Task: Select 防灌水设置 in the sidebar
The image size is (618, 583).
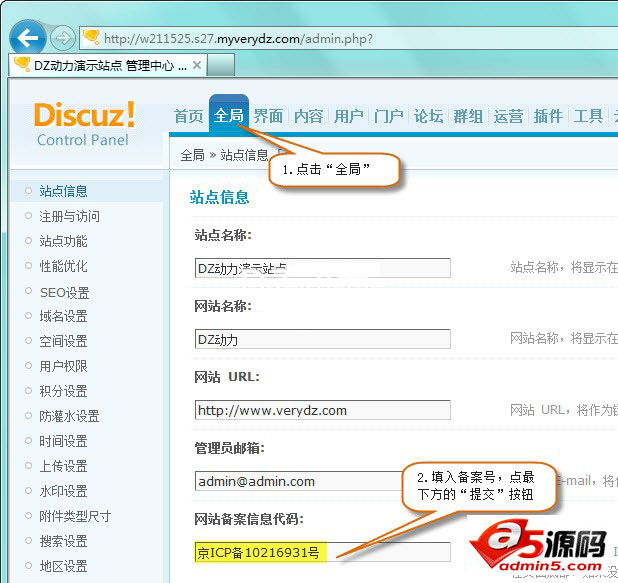Action: pos(69,416)
